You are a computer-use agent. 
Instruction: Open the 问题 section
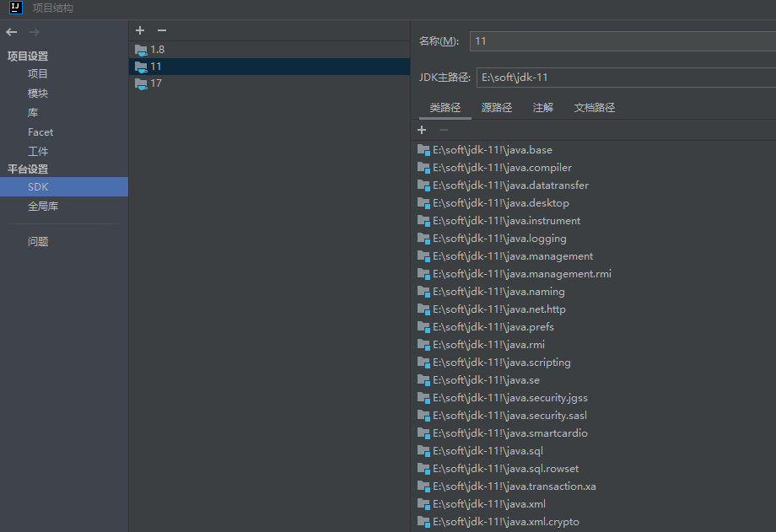[38, 242]
